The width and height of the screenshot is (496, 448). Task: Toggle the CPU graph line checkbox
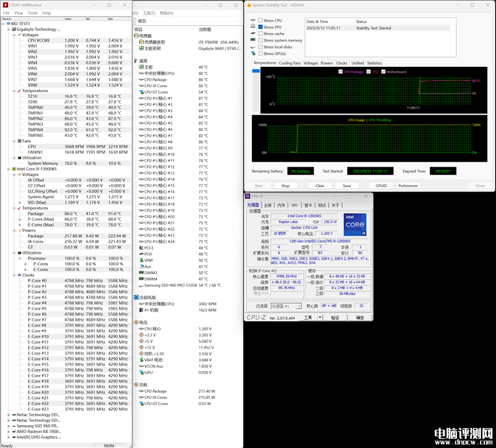pos(368,72)
